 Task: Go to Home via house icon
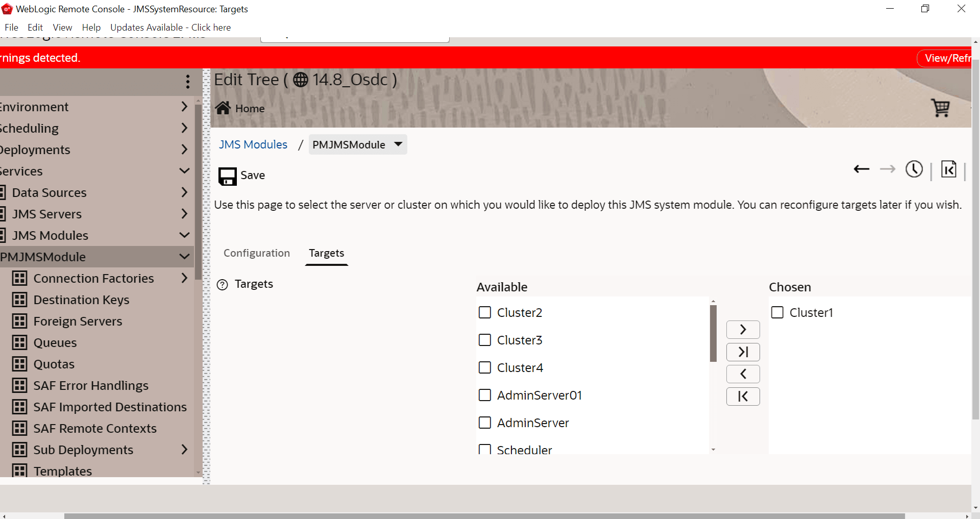point(223,108)
